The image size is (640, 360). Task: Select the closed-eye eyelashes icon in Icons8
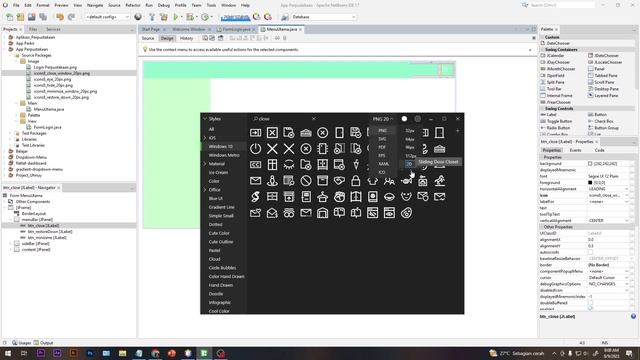coord(289,164)
